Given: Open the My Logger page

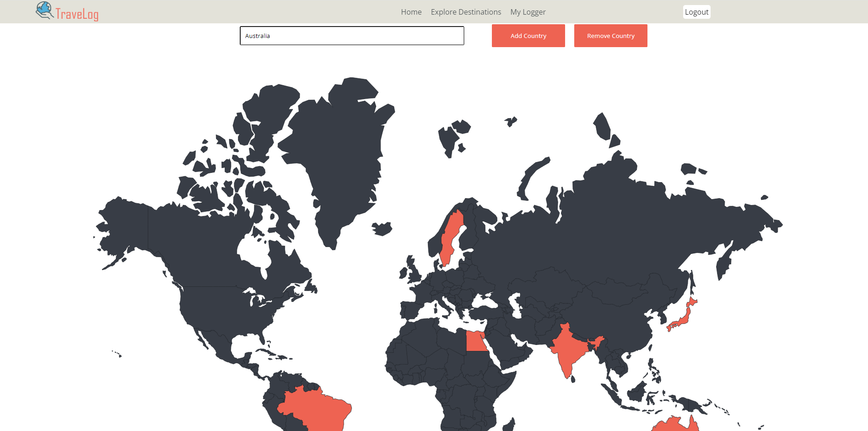Looking at the screenshot, I should pos(528,12).
